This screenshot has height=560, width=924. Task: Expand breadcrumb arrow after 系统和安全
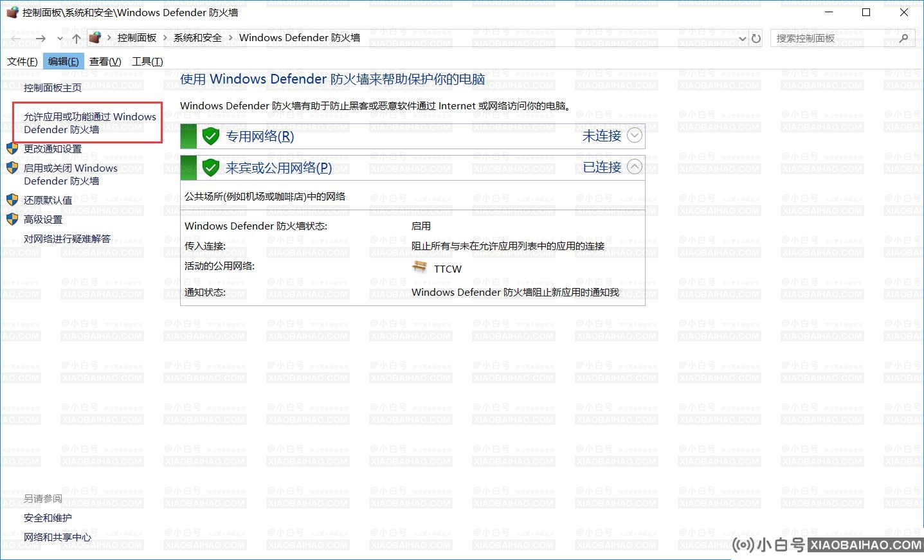[231, 38]
